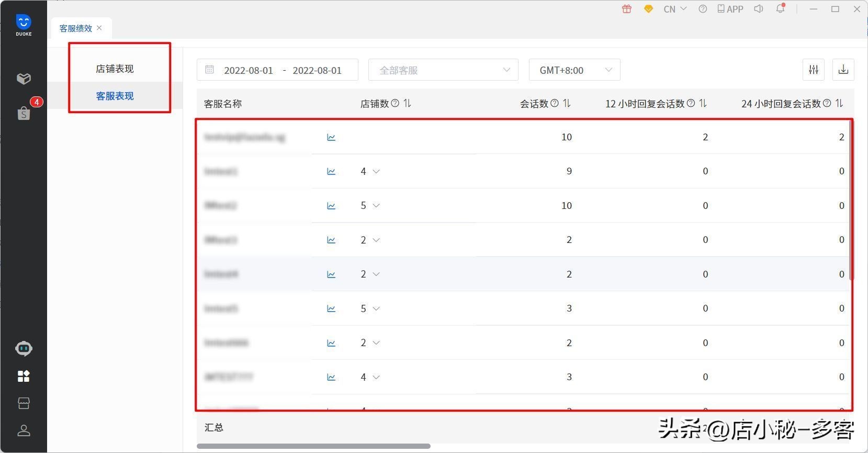
Task: Sort by 12 小时回复会话数 column
Action: [x=703, y=103]
